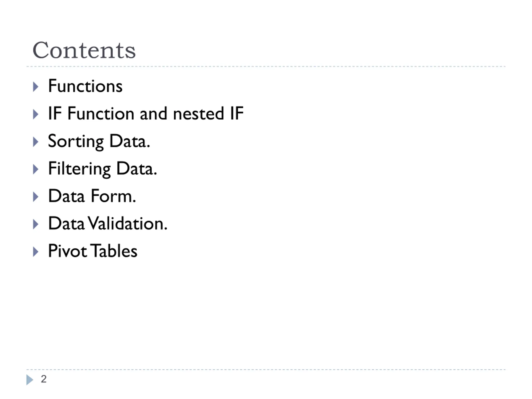Click the dashed line under the title
The image size is (532, 399).
tap(266, 66)
